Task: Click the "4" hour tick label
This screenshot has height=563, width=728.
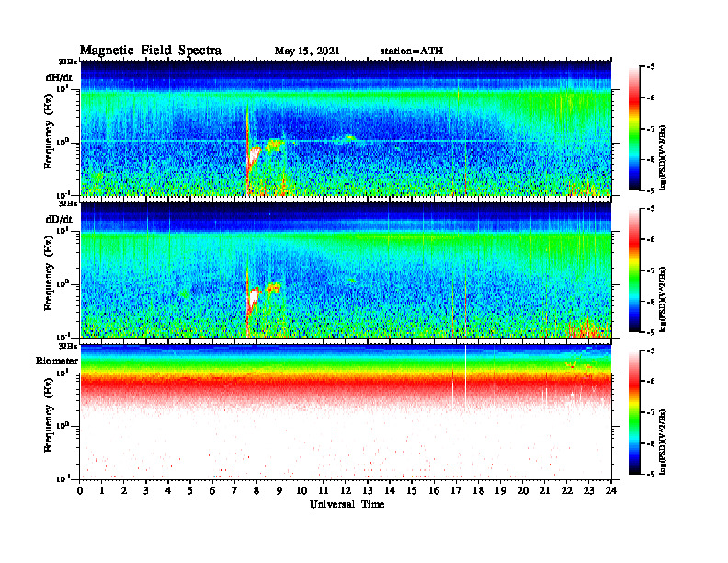Action: [168, 490]
